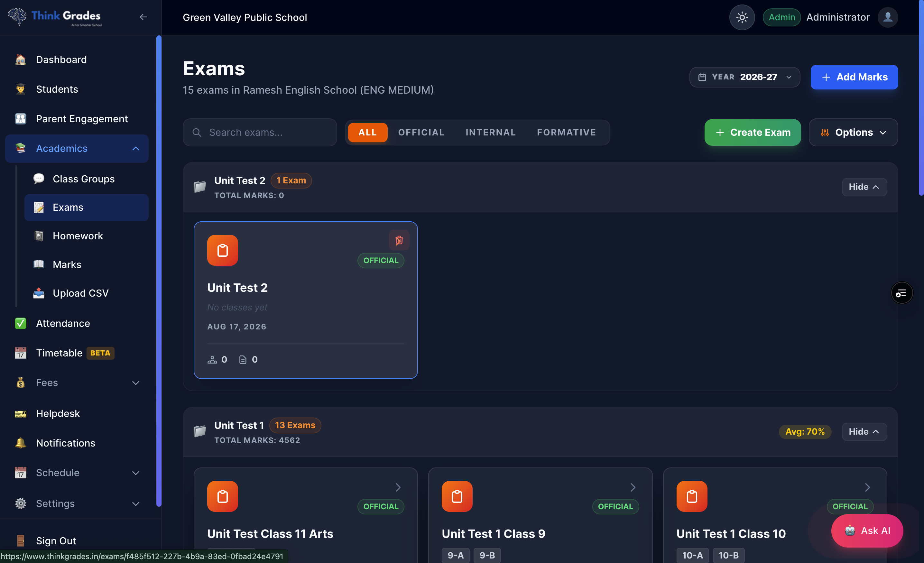
Task: Click the Search exams input field
Action: tap(260, 133)
